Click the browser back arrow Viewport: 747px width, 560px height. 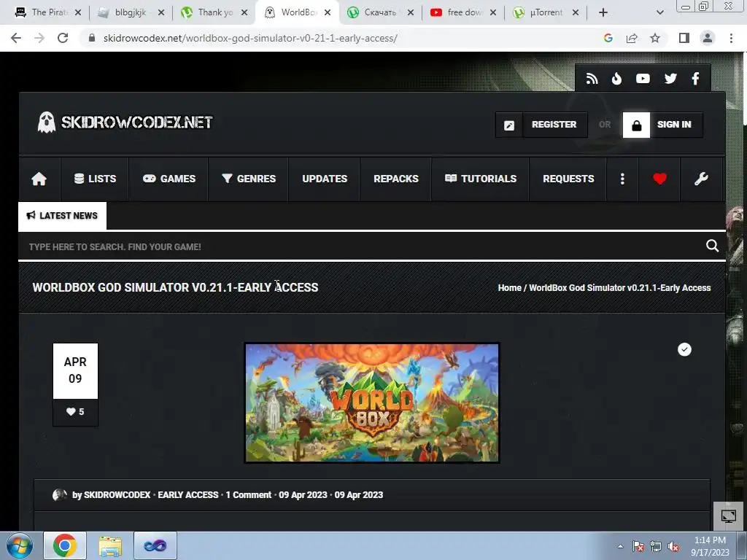pyautogui.click(x=16, y=38)
